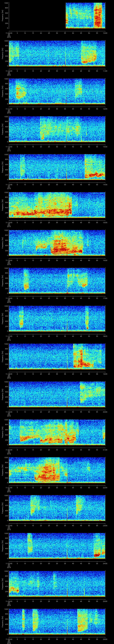Screen dimensions: 114x644
Task: Click the 11:13:00 start time label
Action: pyautogui.click(x=9, y=184)
